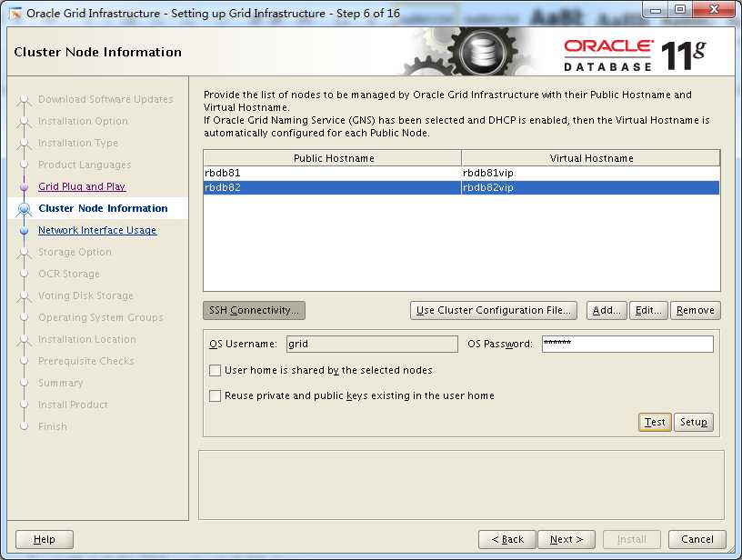Select Cluster Node Information step
Image resolution: width=742 pixels, height=560 pixels.
click(103, 208)
